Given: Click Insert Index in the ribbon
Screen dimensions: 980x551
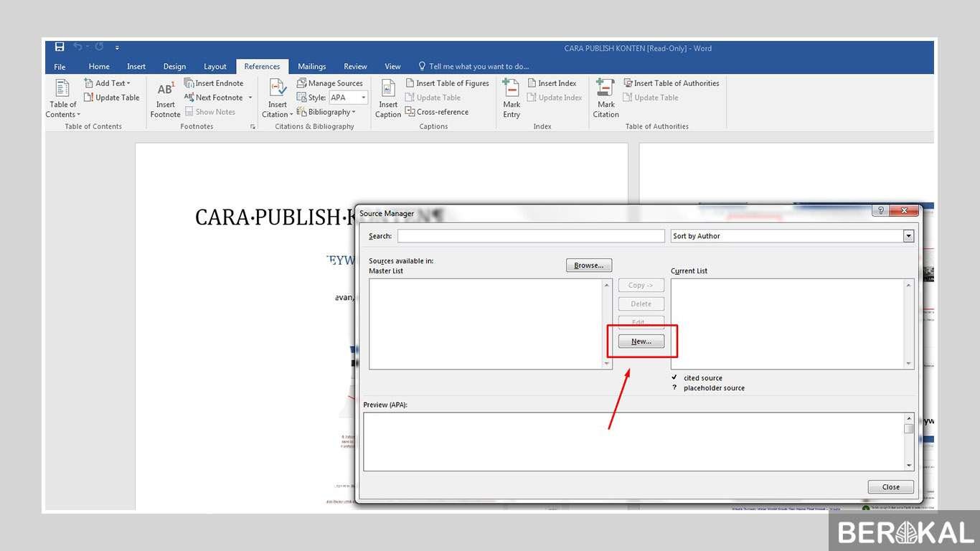Looking at the screenshot, I should [x=552, y=83].
